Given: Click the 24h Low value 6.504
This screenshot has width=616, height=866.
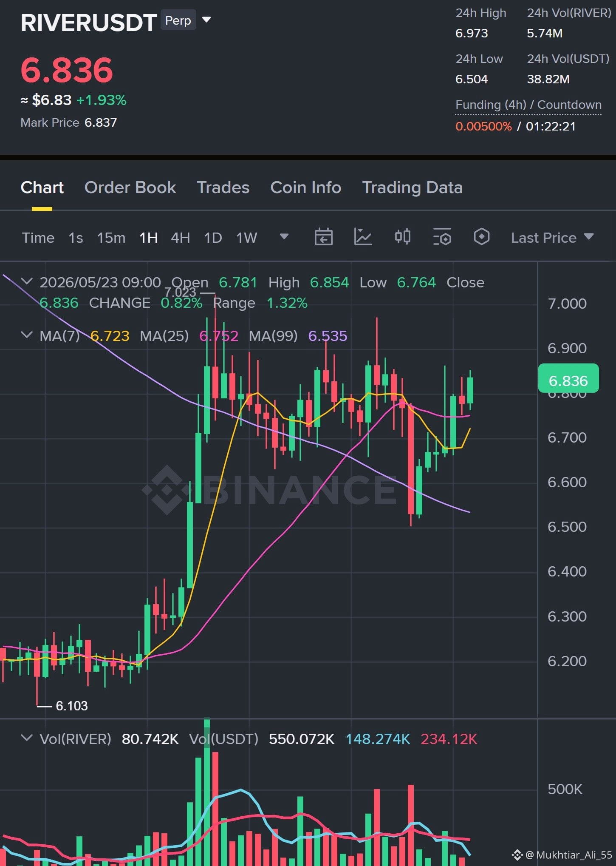Looking at the screenshot, I should point(472,79).
